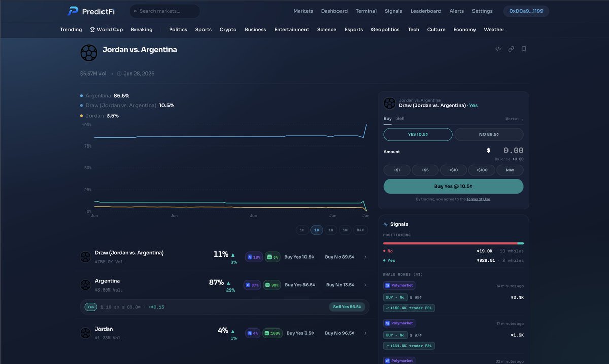Focus the Search markets field
Screen dimensions: 609x364
pos(165,11)
